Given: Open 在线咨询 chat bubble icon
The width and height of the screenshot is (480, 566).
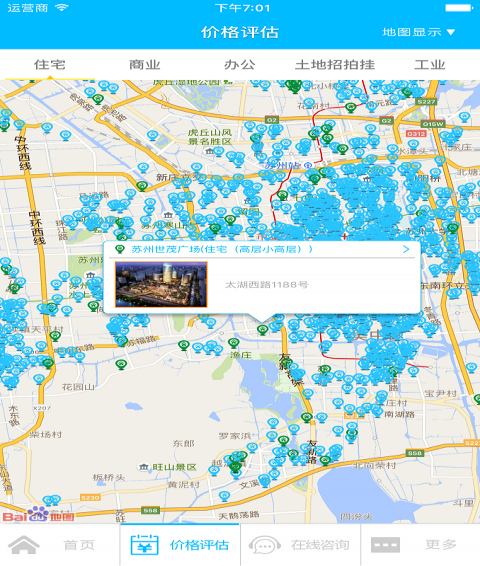Looking at the screenshot, I should pyautogui.click(x=265, y=545).
